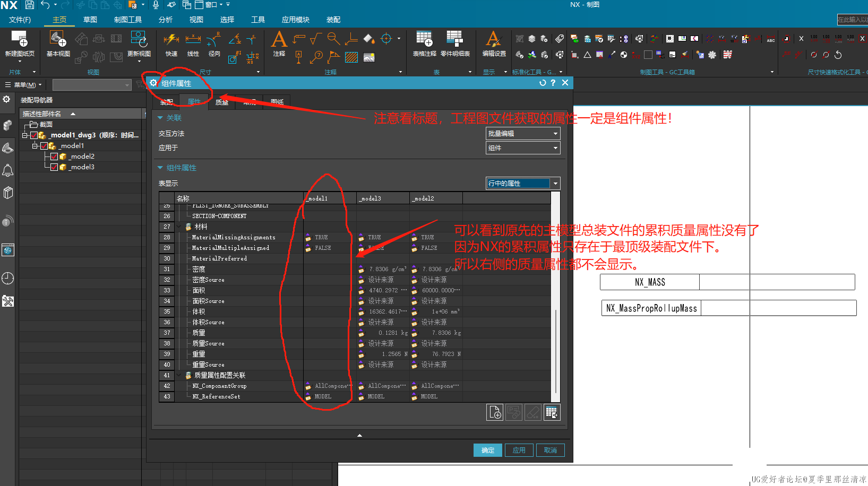
Task: Expand the dialog's bottom collapse arrow
Action: pos(359,435)
